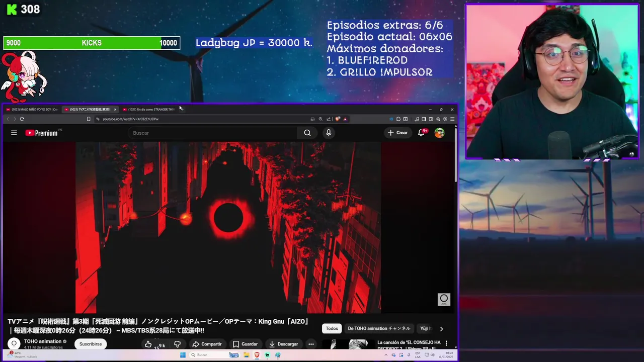Click the YouTube page vertical scrollbar
Viewport: 644px width, 362px height.
[x=456, y=156]
